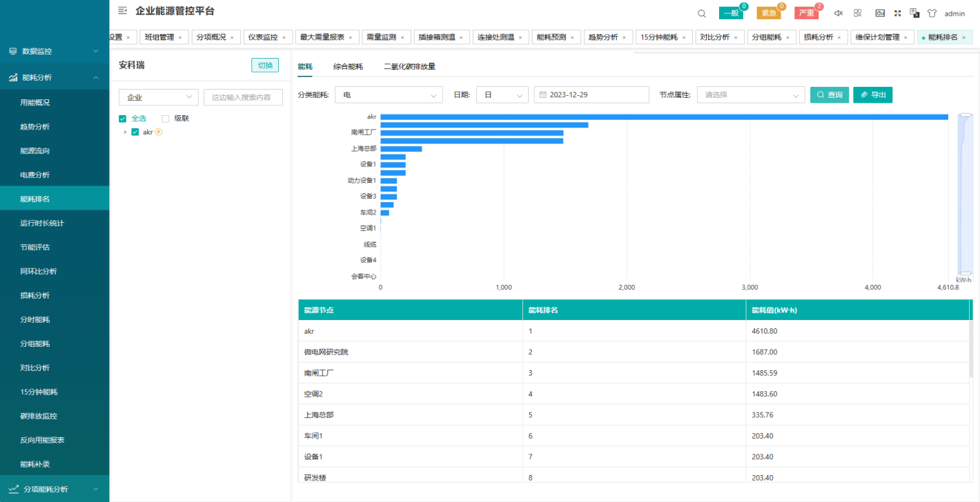This screenshot has width=980, height=502.
Task: Open the admin user menu
Action: click(x=954, y=14)
